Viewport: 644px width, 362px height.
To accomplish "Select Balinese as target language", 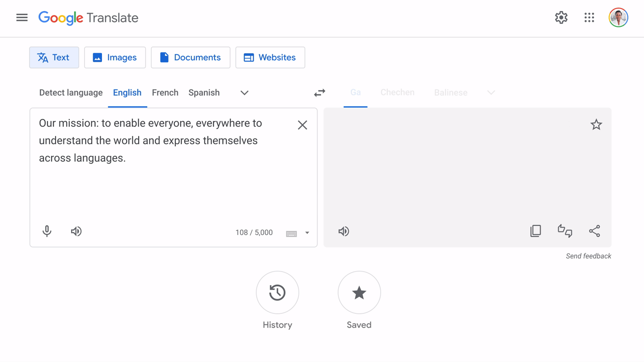I will pos(451,93).
